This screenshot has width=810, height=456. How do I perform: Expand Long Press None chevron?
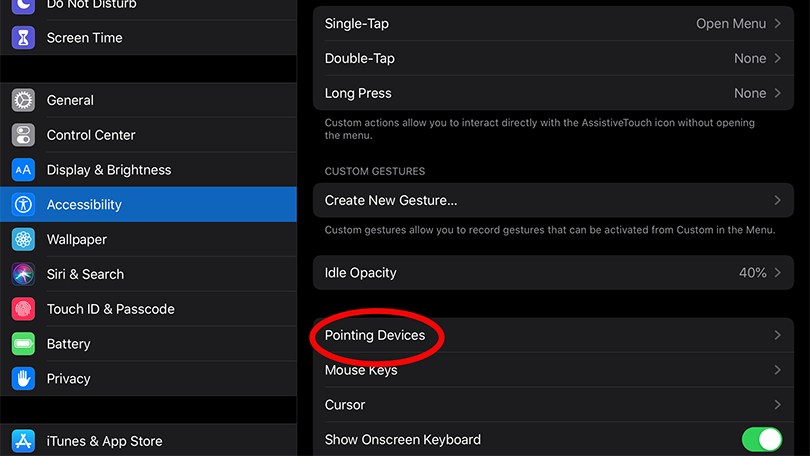(x=777, y=93)
